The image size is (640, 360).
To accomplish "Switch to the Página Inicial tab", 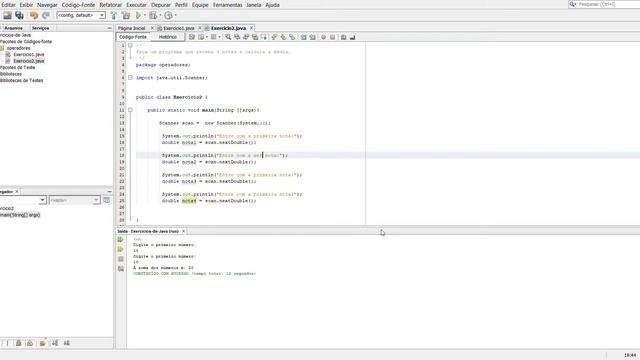I will (x=132, y=28).
